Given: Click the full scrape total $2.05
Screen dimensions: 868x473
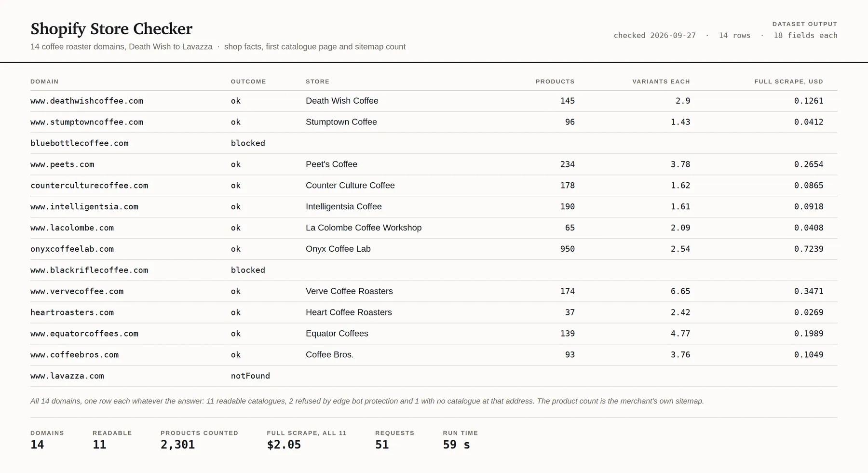Looking at the screenshot, I should [x=284, y=445].
